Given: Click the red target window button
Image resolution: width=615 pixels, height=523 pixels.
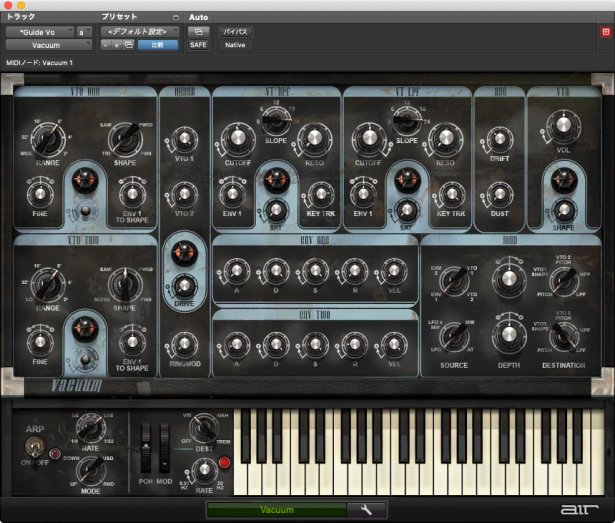Looking at the screenshot, I should click(x=606, y=32).
